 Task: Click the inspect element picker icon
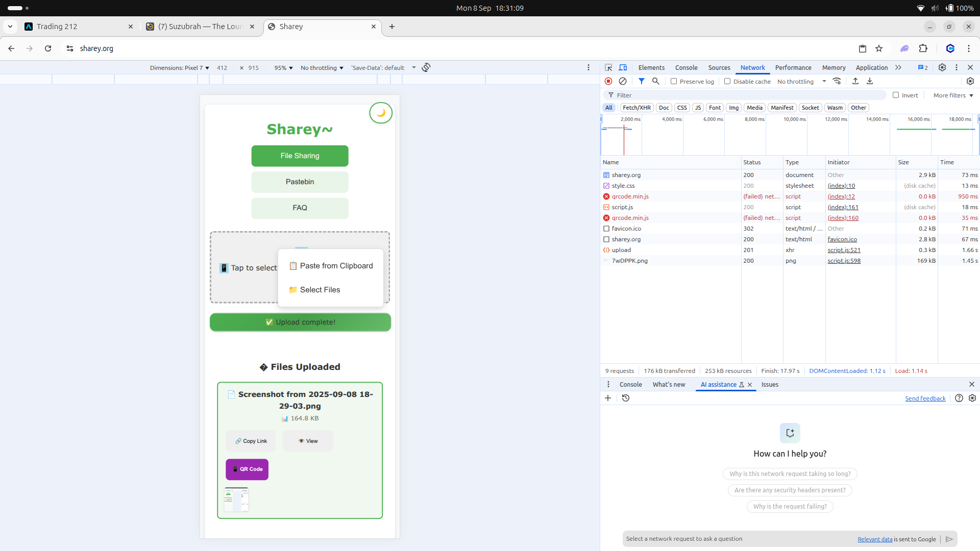click(608, 67)
